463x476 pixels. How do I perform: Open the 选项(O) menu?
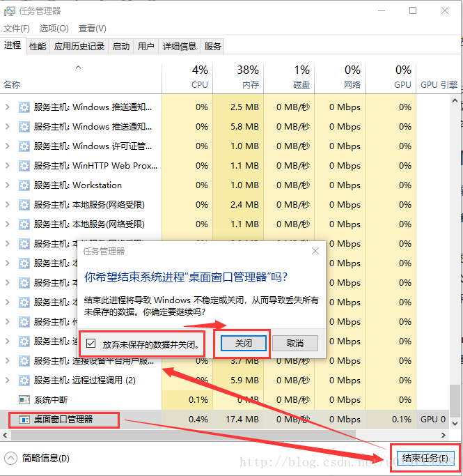54,29
